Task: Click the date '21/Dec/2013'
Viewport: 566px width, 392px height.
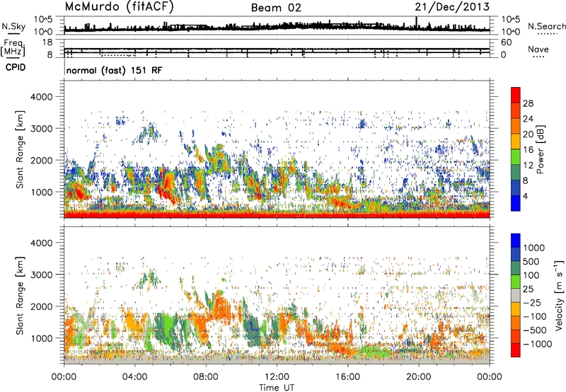Action: click(452, 7)
